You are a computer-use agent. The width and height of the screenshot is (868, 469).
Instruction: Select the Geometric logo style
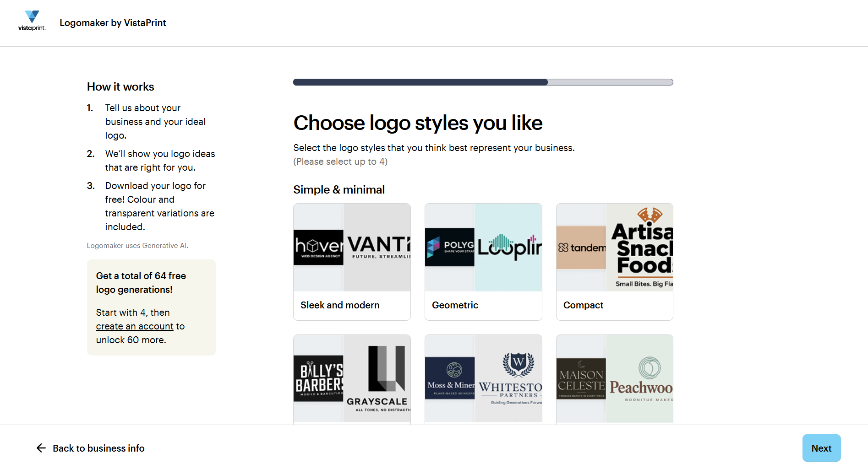[483, 262]
